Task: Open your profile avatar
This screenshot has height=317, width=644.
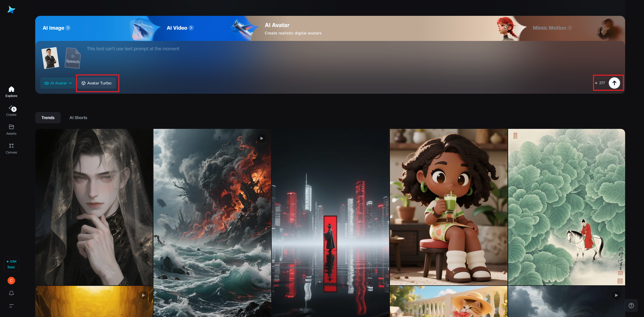Action: click(11, 281)
